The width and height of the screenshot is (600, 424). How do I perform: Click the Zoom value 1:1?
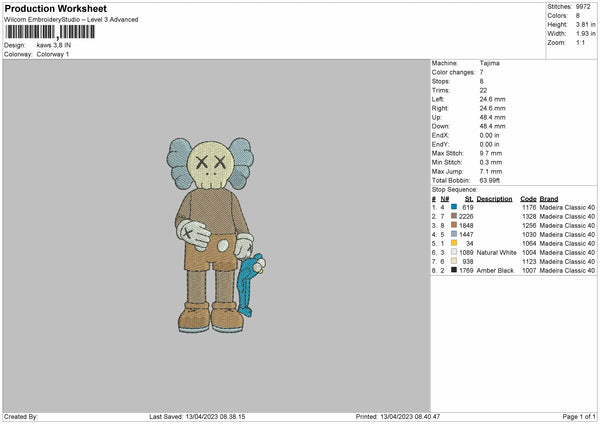[580, 42]
